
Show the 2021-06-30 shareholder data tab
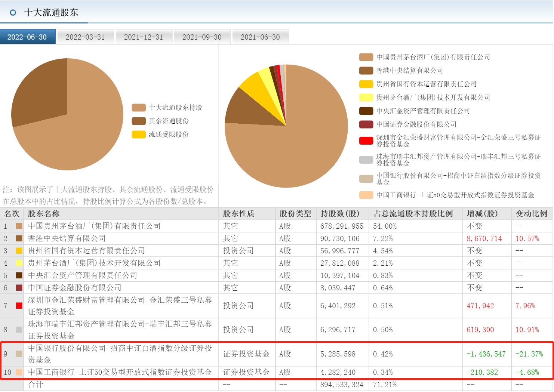(x=261, y=37)
